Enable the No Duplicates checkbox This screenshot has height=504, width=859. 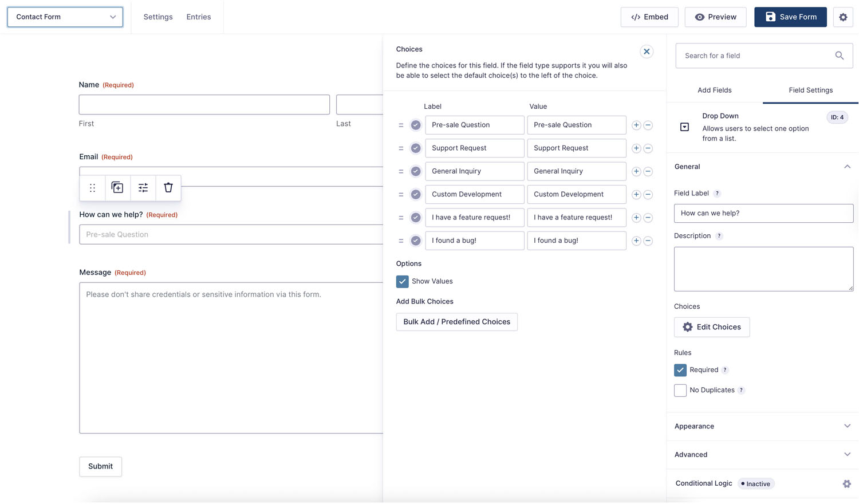tap(680, 391)
